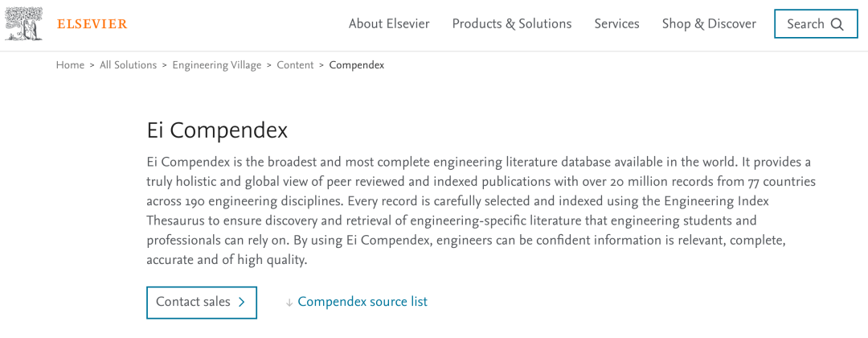Click the chevron arrow on Contact sales
Screen dimensions: 868x338
241,303
